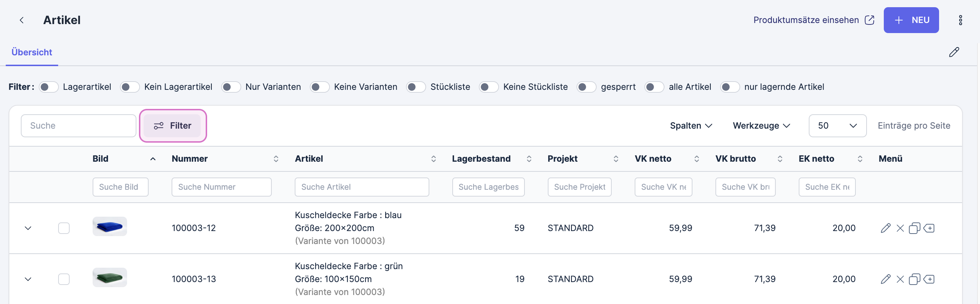Open the entries per page dropdown showing 50
Image resolution: width=980 pixels, height=304 pixels.
(837, 126)
